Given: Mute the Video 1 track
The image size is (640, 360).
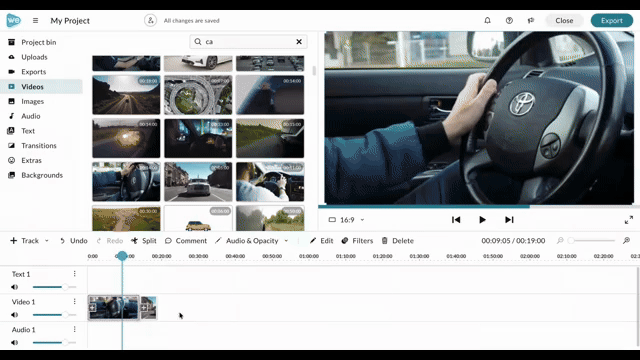Looking at the screenshot, I should coord(15,315).
